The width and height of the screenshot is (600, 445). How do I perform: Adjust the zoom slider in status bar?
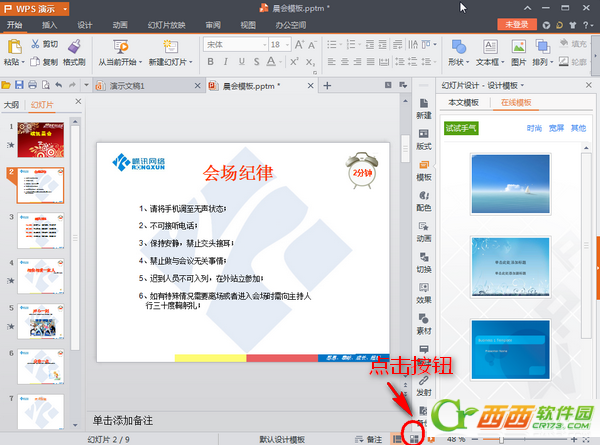[x=501, y=440]
